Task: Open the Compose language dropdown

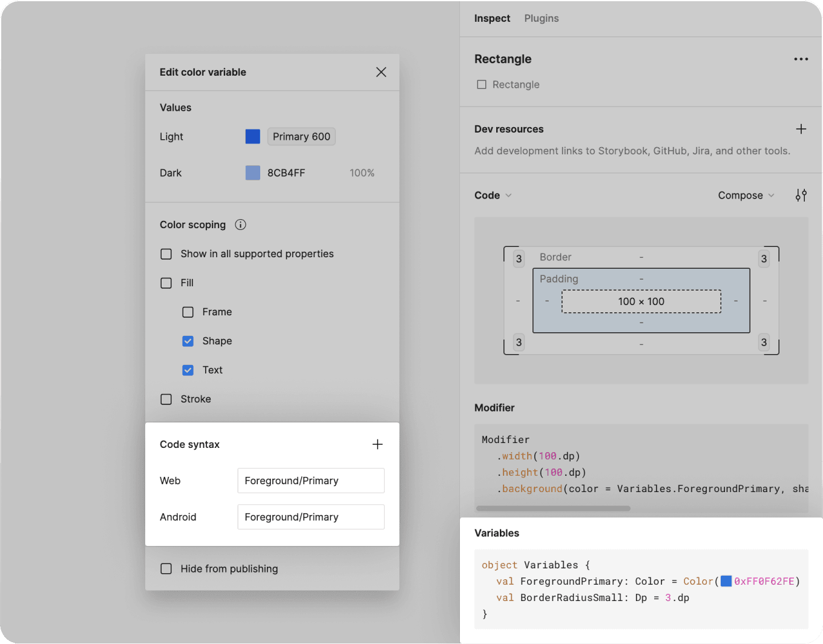Action: pyautogui.click(x=746, y=195)
